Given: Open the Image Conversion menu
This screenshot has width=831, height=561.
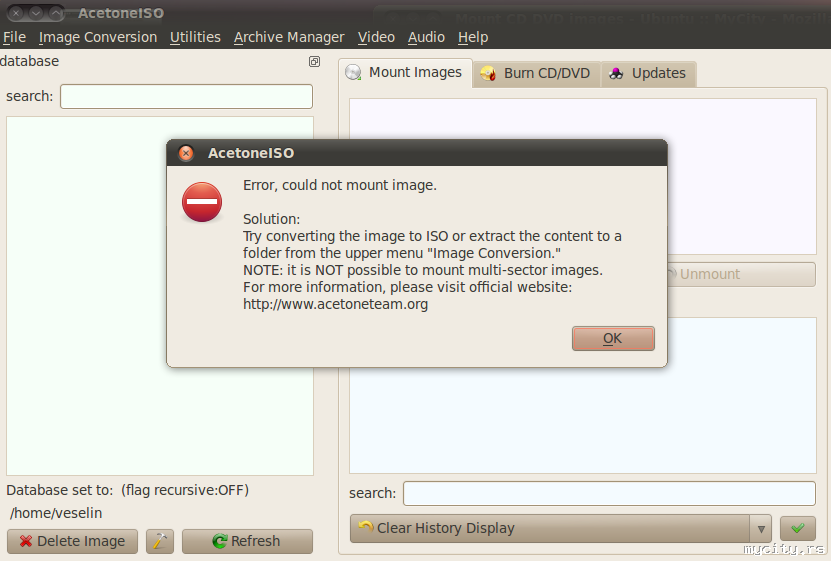Looking at the screenshot, I should [x=98, y=37].
